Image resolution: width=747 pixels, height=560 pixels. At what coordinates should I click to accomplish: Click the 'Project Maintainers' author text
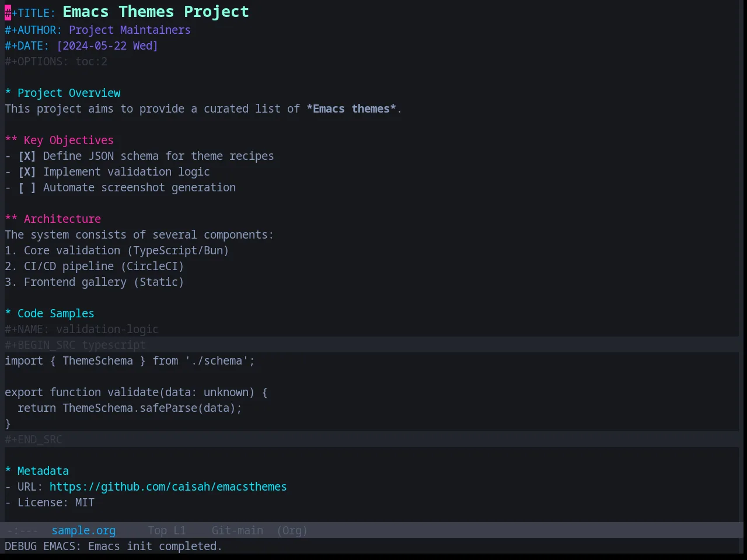point(130,30)
